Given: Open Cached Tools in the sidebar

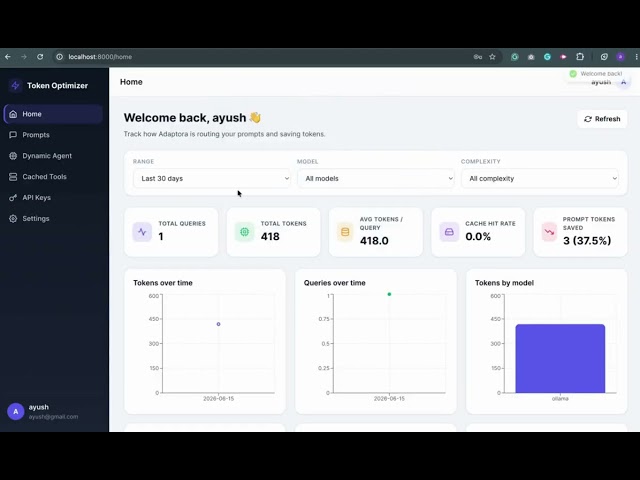Looking at the screenshot, I should tap(53, 177).
